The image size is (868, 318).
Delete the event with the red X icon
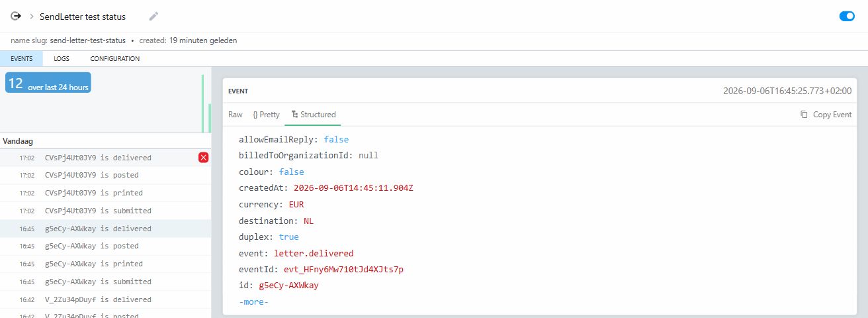pos(203,157)
